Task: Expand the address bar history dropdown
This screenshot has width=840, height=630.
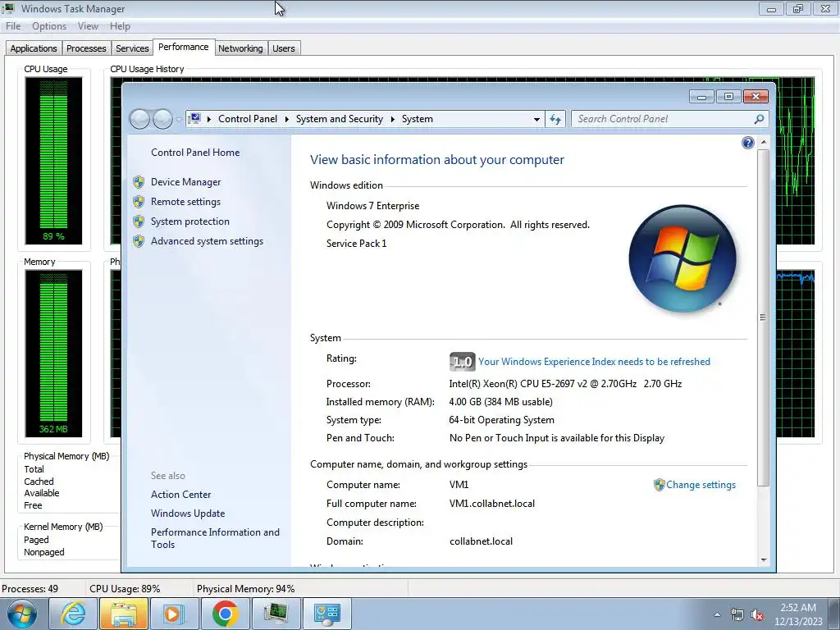Action: pos(536,120)
